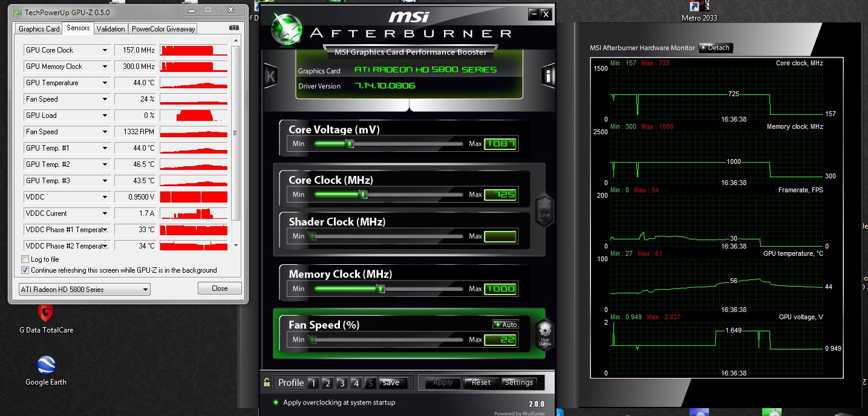The height and width of the screenshot is (416, 868).
Task: Select the Sensors tab in GPU-Z
Action: click(x=78, y=28)
